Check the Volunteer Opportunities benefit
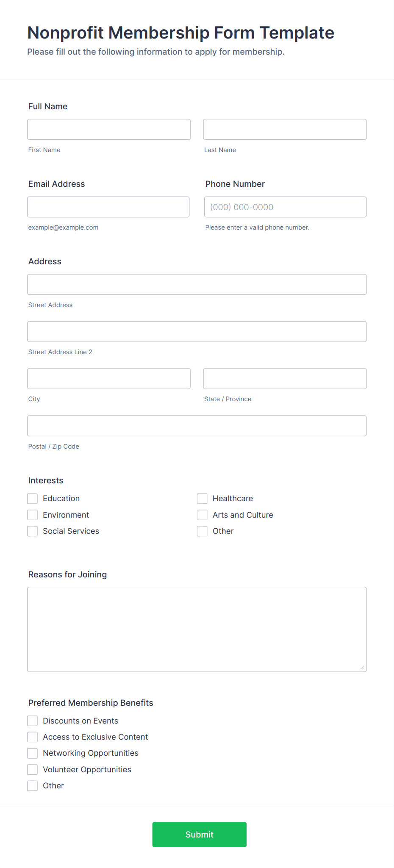394x868 pixels. click(x=32, y=769)
